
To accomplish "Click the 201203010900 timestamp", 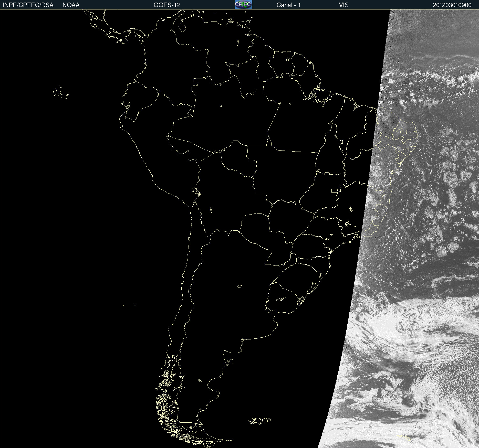I will 452,5.
